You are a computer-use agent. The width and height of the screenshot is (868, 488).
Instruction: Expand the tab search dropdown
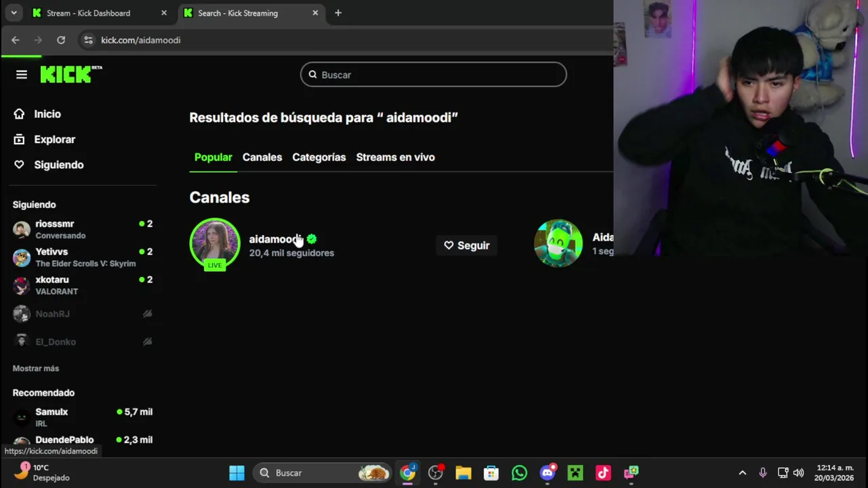[x=14, y=13]
